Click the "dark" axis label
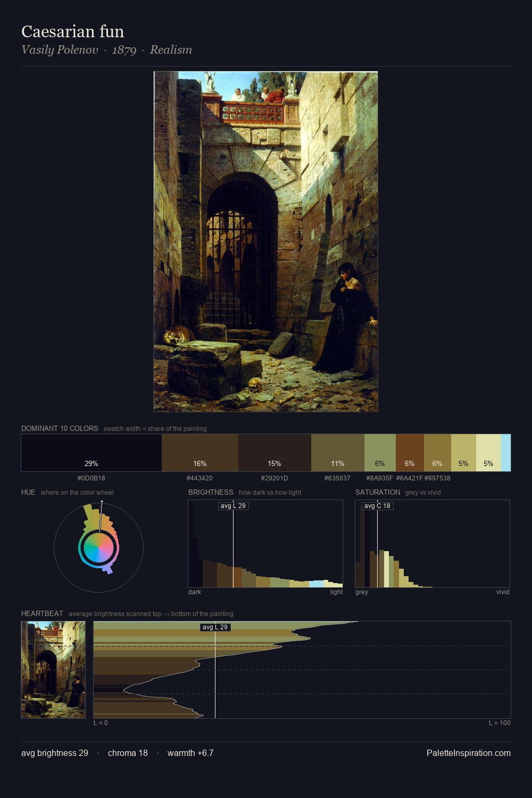Screen dimensions: 532x798 click(195, 592)
